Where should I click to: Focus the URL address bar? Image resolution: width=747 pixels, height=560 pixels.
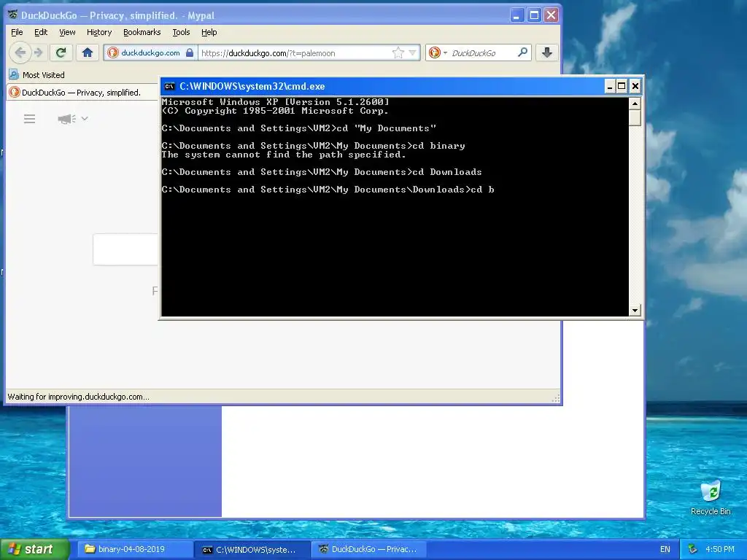[295, 52]
